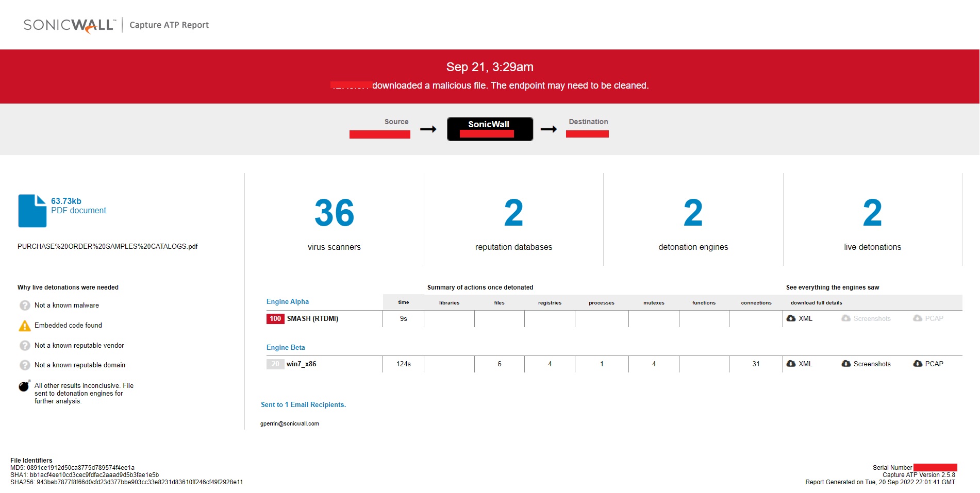Click the bomb icon for inconclusive results

pos(24,386)
